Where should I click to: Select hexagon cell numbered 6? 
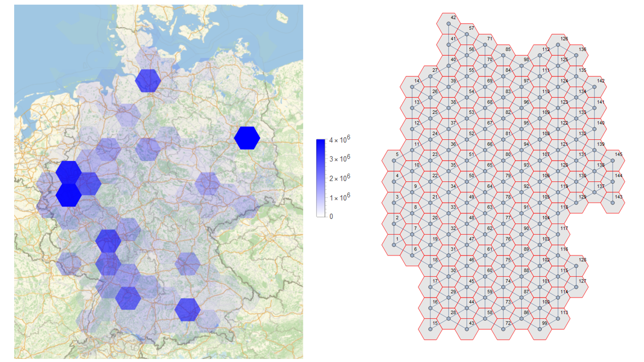412,255
